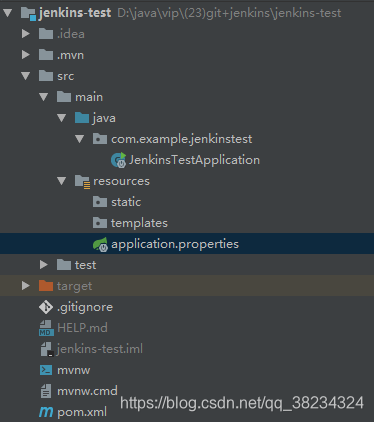Screen dimensions: 374x422
Task: Select the .idea folder label
Action: 71,34
